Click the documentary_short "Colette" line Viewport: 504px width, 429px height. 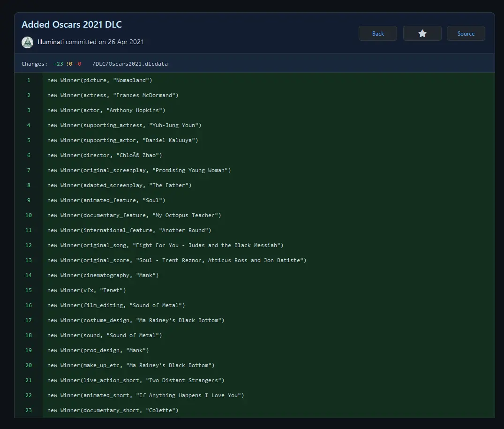pos(113,410)
